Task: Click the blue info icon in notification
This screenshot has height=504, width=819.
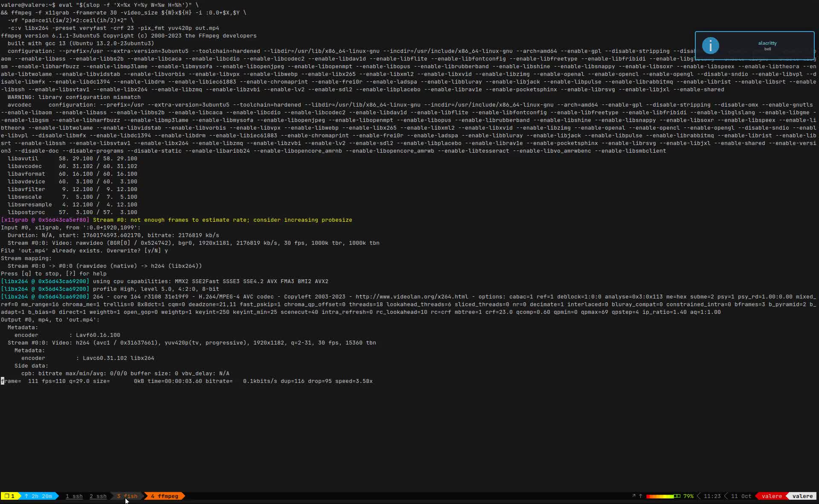Action: 710,46
